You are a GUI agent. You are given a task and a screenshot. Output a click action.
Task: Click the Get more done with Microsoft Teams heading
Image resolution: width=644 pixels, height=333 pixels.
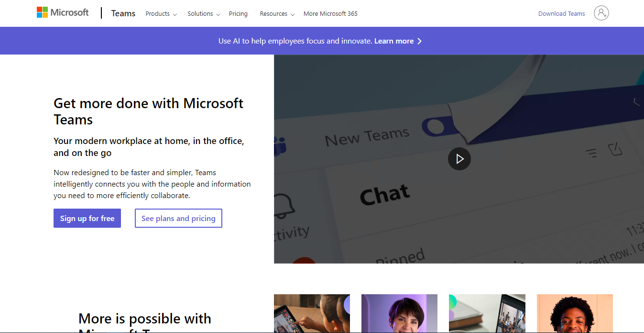pyautogui.click(x=149, y=111)
